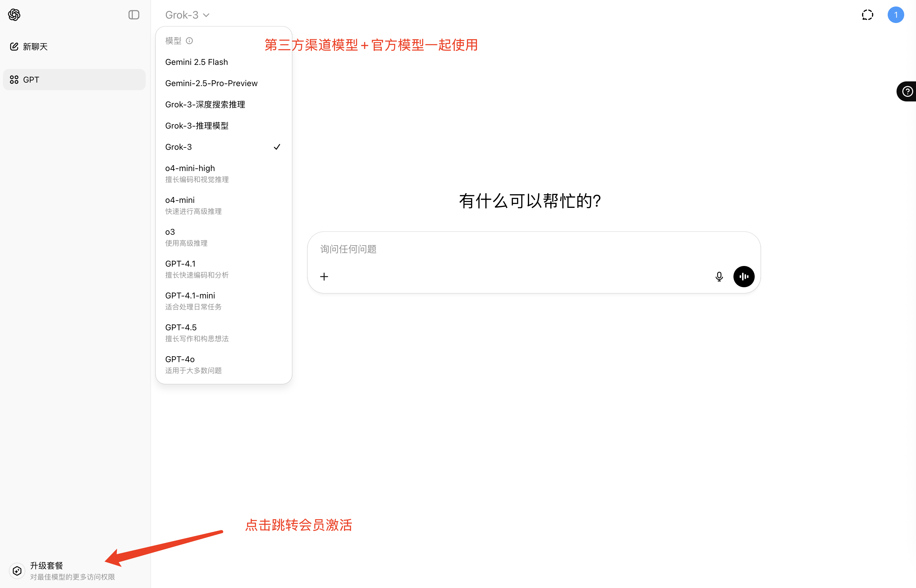Choose GPT-4.5 model
916x588 pixels.
point(224,333)
